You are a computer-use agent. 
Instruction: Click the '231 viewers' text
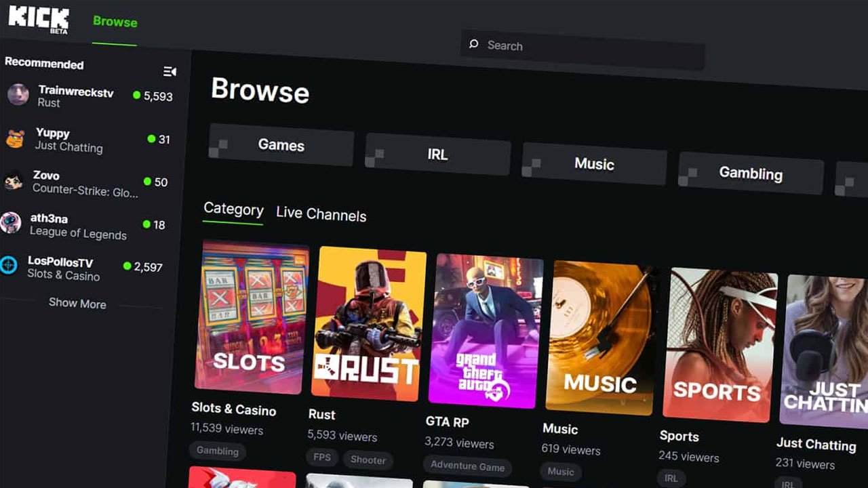(x=805, y=464)
